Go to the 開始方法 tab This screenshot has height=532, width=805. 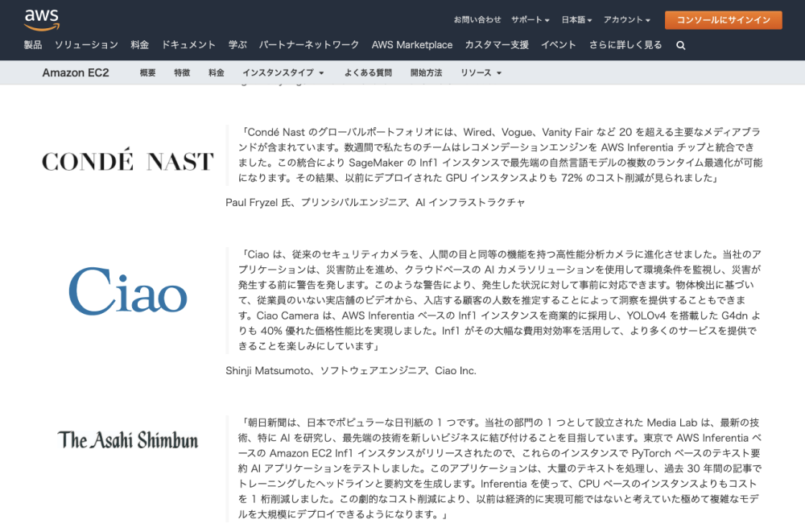coord(427,73)
